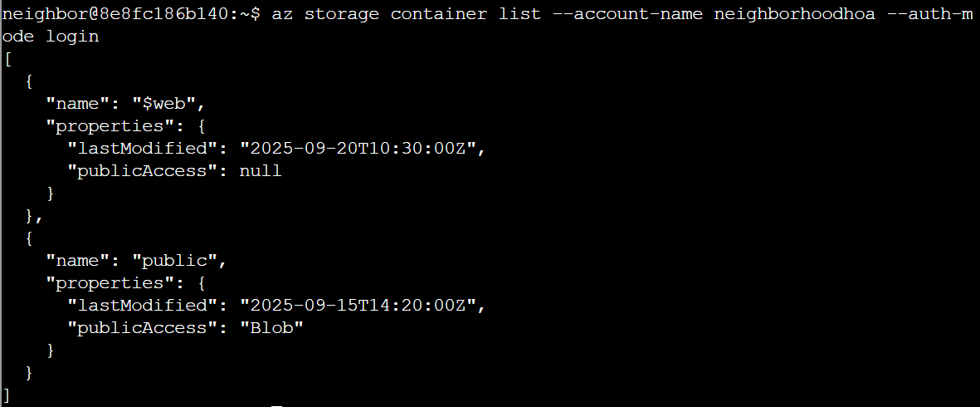Click the "az" command word

coord(282,15)
